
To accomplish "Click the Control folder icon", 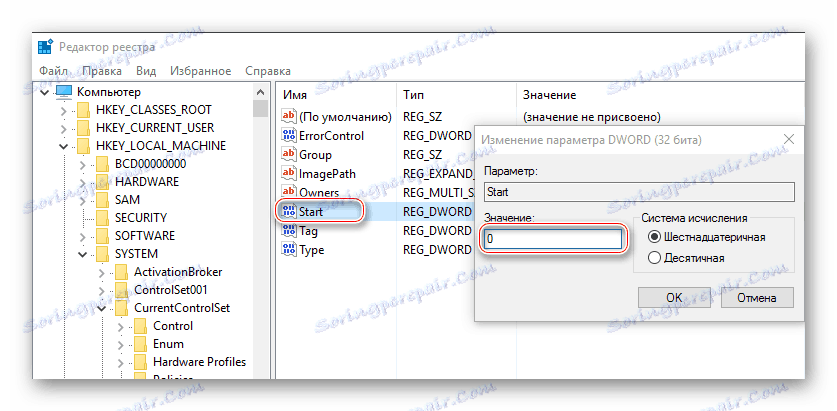I will pos(141,326).
